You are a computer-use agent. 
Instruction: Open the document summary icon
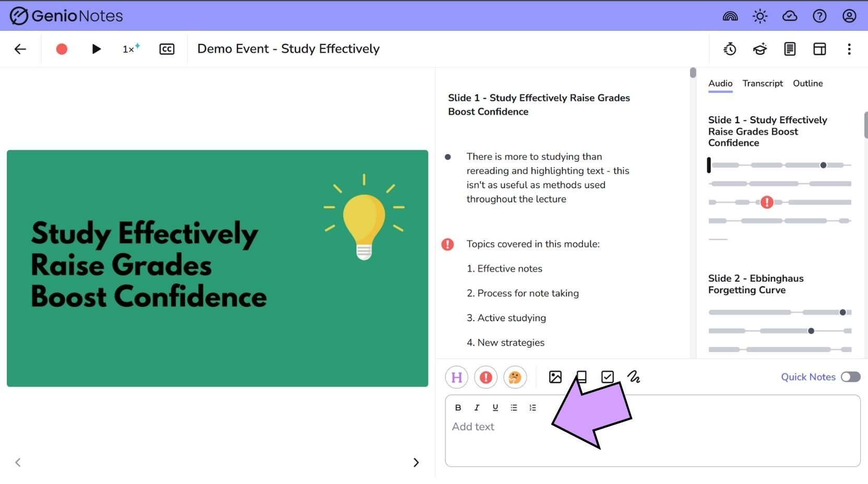790,49
